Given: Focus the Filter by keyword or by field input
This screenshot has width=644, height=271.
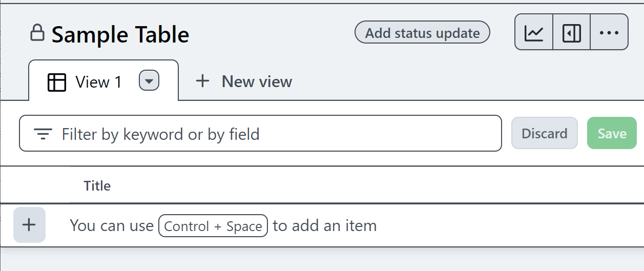Looking at the screenshot, I should click(277, 134).
